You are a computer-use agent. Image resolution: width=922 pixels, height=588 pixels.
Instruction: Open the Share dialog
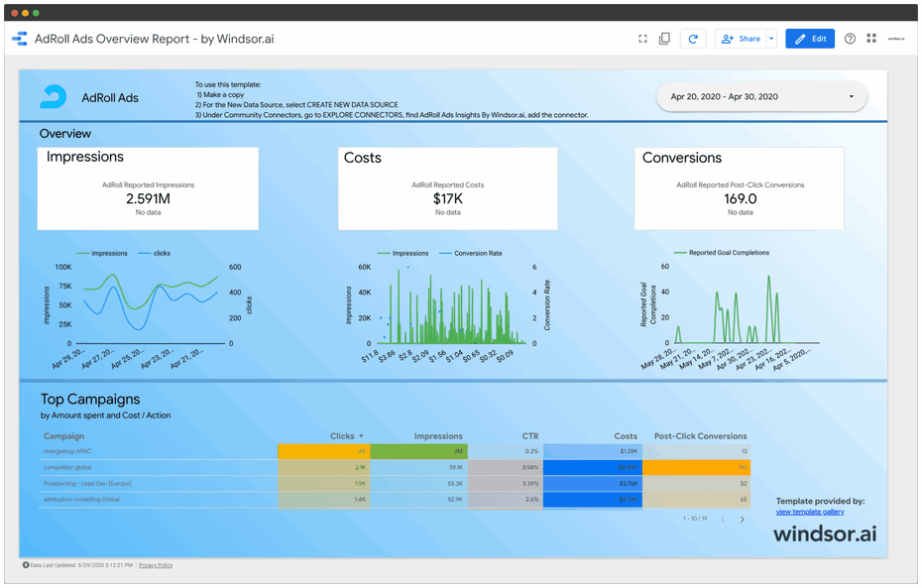pos(741,39)
